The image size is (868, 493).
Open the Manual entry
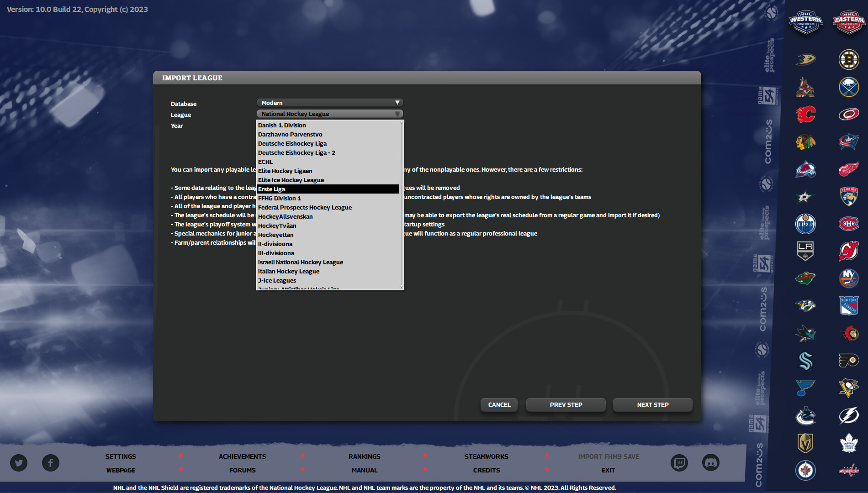tap(364, 470)
